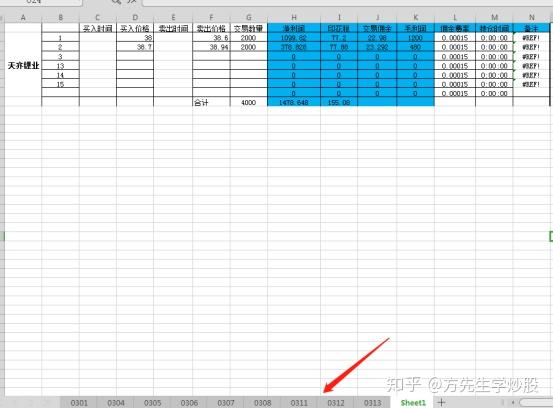This screenshot has width=553, height=409.
Task: Click inside the formula bar
Action: (x=347, y=2)
